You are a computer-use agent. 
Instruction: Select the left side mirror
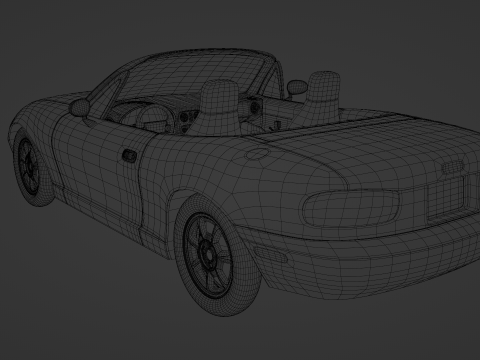click(x=80, y=107)
